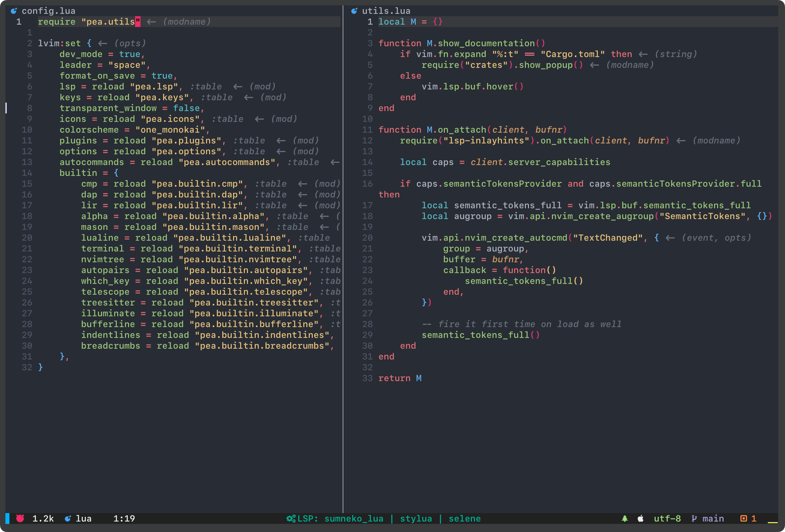Image resolution: width=785 pixels, height=532 pixels.
Task: Click the "TextChanged" string
Action: [x=608, y=238]
